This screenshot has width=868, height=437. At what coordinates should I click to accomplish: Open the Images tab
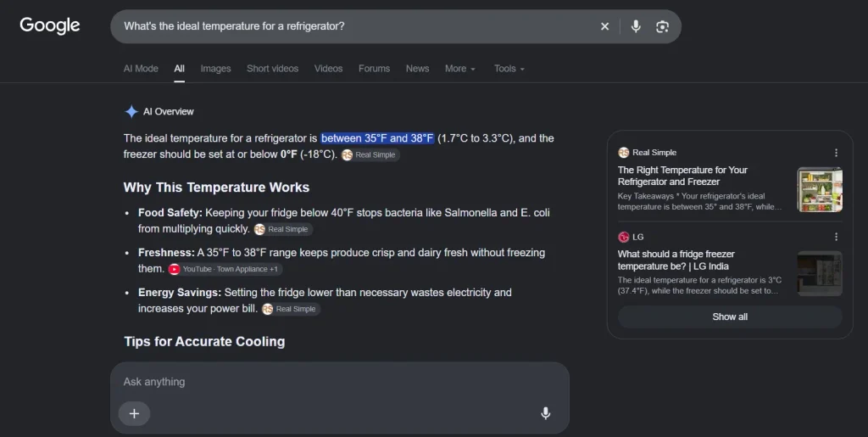click(x=215, y=69)
